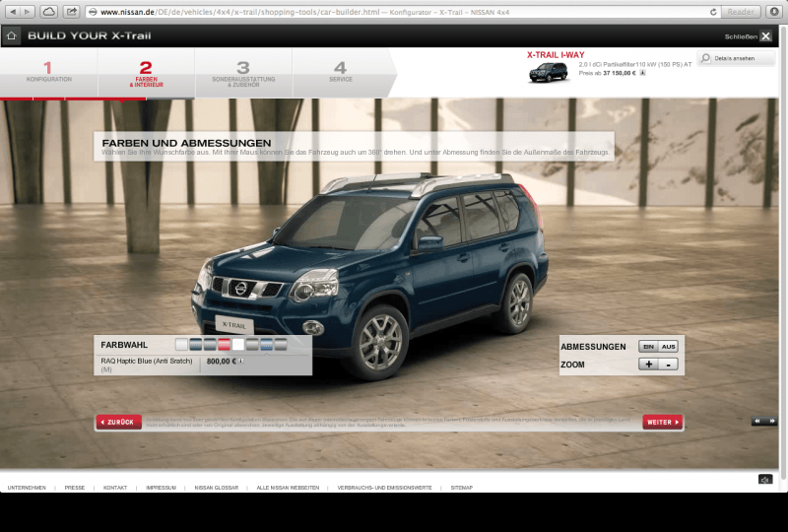
Task: Reload the page using the refresh icon
Action: coord(713,12)
